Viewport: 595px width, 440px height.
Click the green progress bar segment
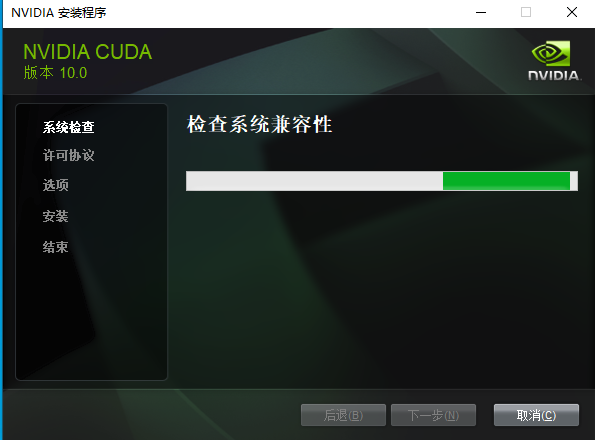click(506, 181)
